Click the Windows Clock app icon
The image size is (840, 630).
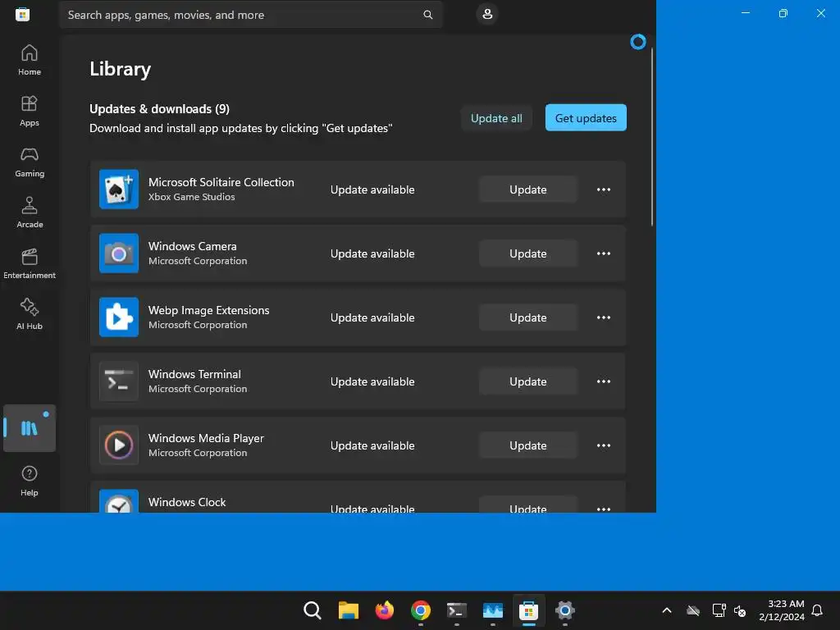point(119,501)
